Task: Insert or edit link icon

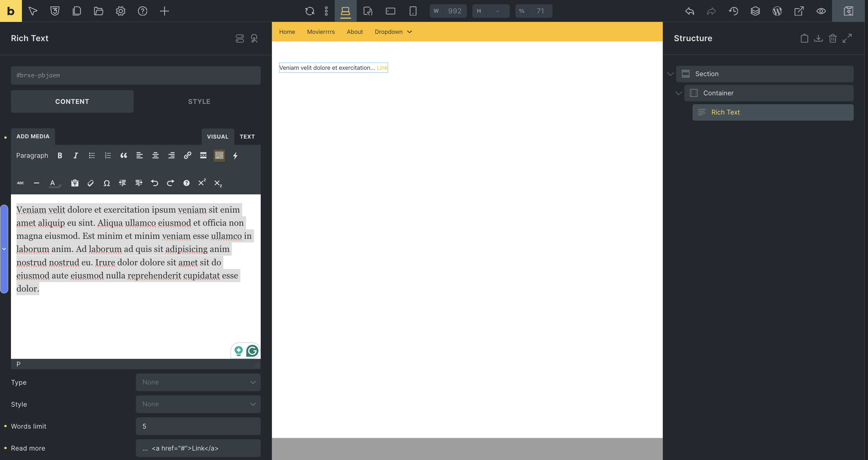Action: point(187,155)
